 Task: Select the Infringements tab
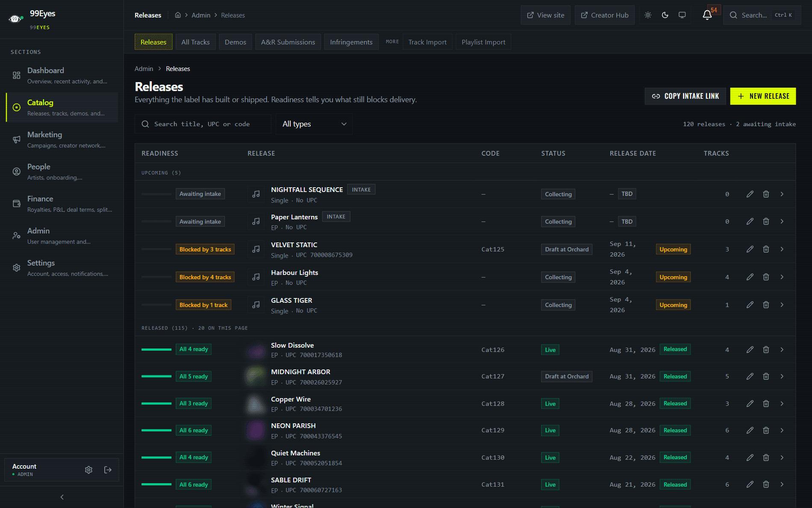351,42
